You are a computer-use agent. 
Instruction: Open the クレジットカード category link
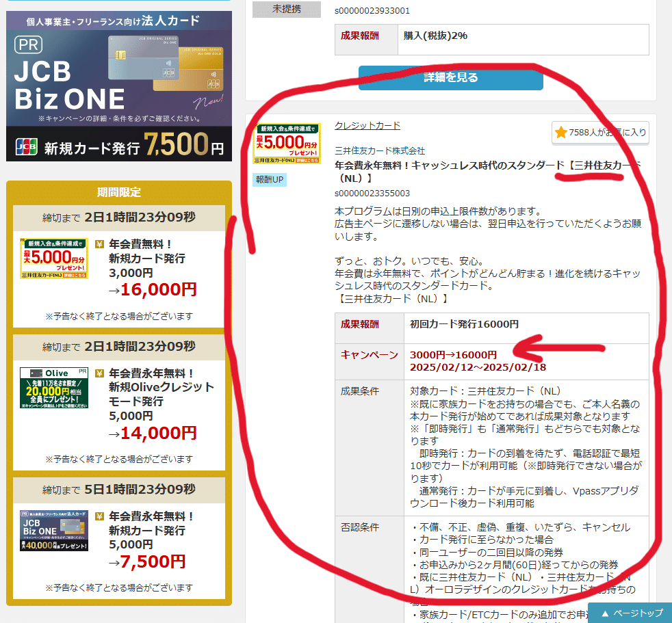(367, 125)
